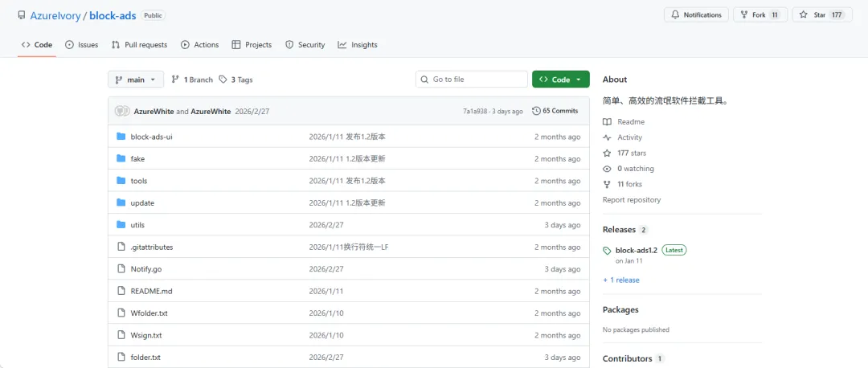868x368 pixels.
Task: Click the Report repository link
Action: pos(632,200)
